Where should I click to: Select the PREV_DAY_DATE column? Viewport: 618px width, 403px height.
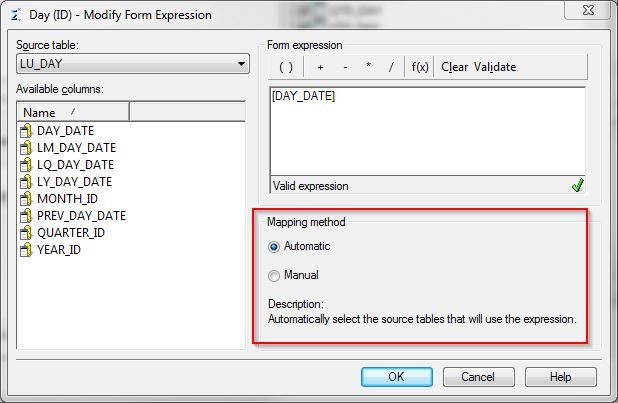click(x=81, y=216)
